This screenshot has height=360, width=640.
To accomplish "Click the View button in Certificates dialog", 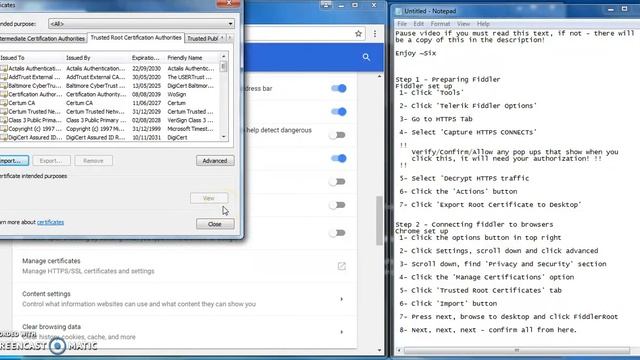I will click(209, 198).
